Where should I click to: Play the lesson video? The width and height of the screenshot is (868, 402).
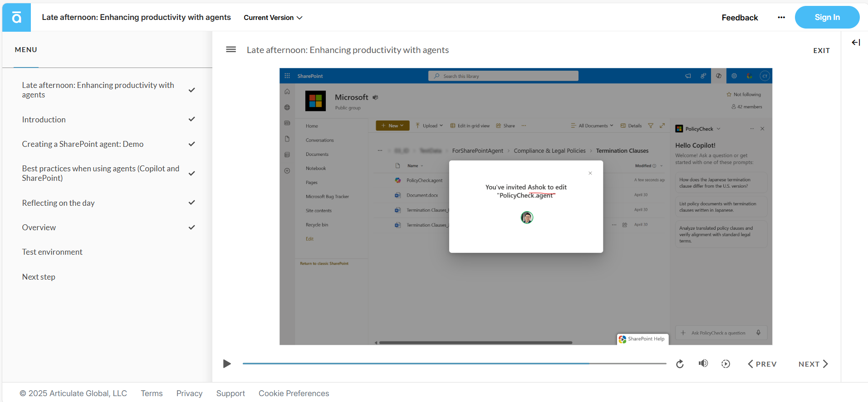227,364
